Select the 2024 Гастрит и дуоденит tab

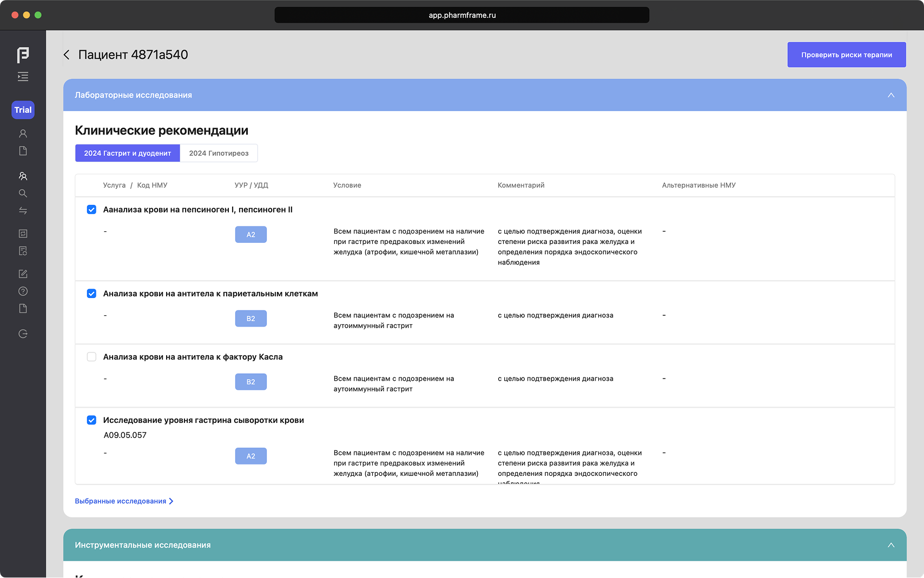coord(127,153)
